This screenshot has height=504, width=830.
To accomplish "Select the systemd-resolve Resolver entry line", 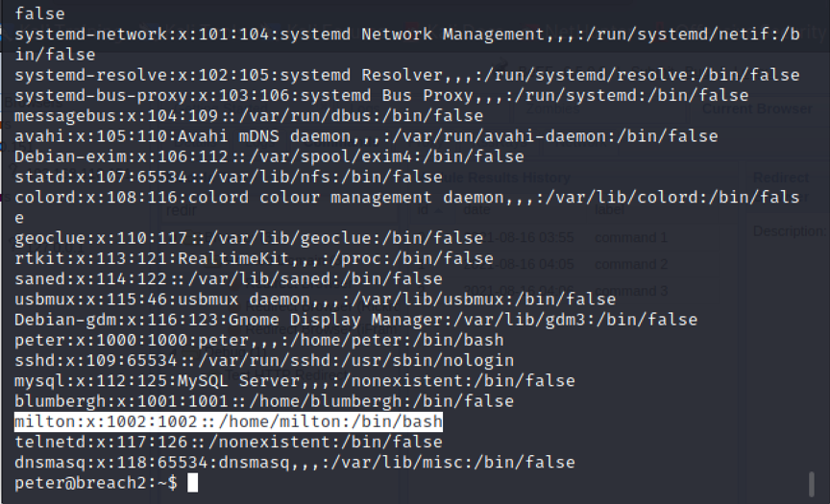I will 407,75.
